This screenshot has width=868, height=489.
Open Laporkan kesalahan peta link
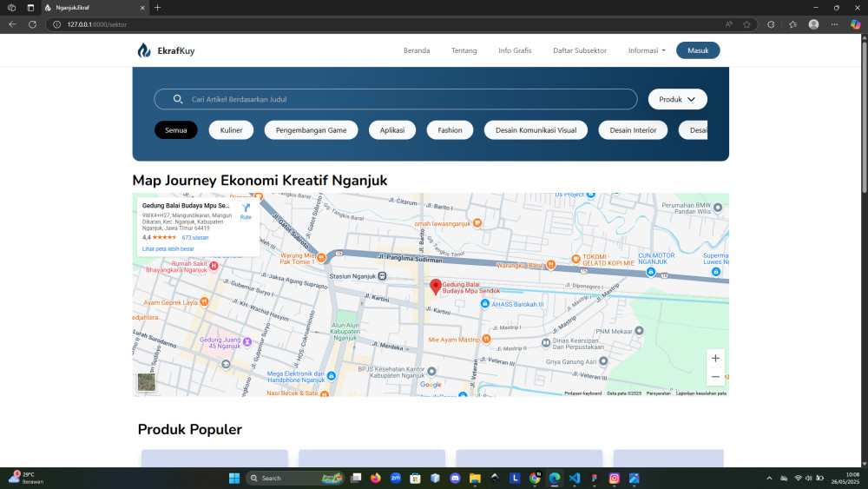tap(701, 393)
